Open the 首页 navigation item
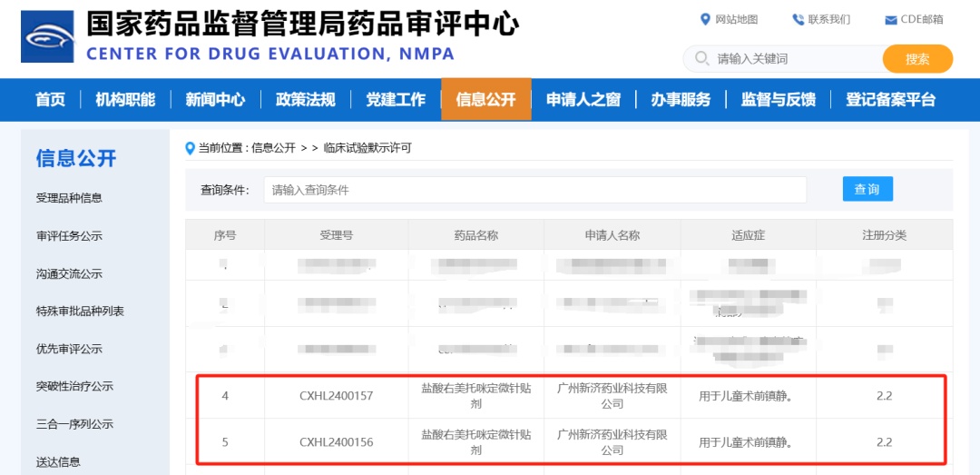The height and width of the screenshot is (475, 980). point(50,100)
